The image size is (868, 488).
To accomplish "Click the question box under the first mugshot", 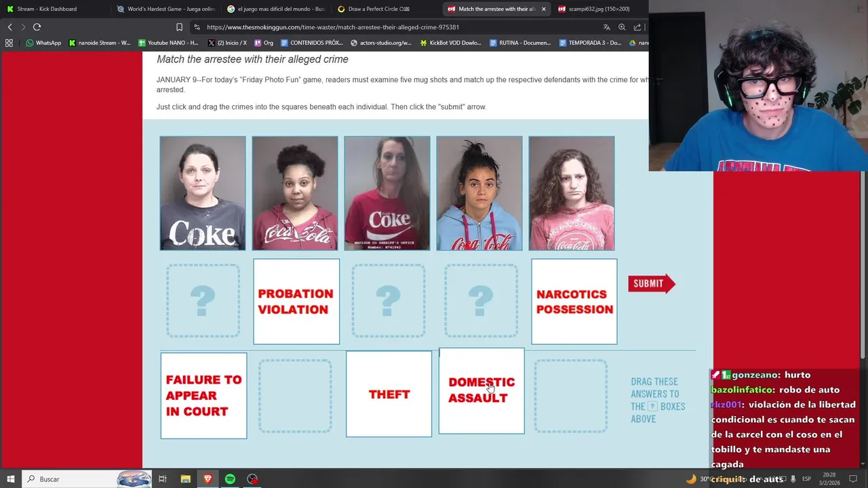I will pyautogui.click(x=203, y=301).
